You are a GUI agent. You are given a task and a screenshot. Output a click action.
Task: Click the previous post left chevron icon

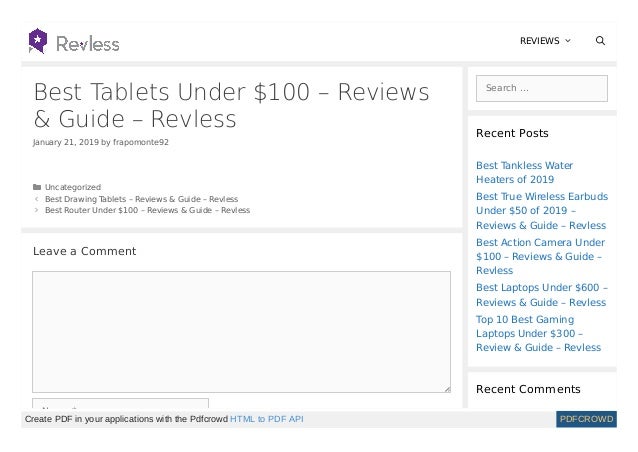[x=37, y=199]
